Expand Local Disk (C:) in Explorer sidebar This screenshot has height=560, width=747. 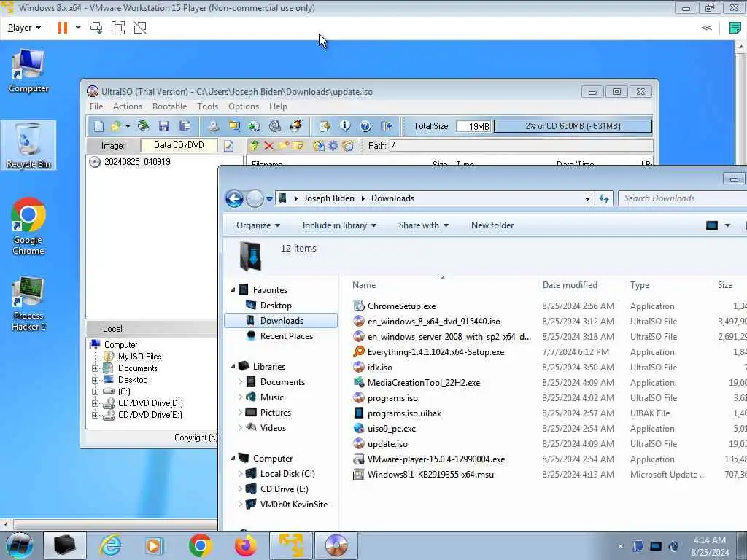240,474
